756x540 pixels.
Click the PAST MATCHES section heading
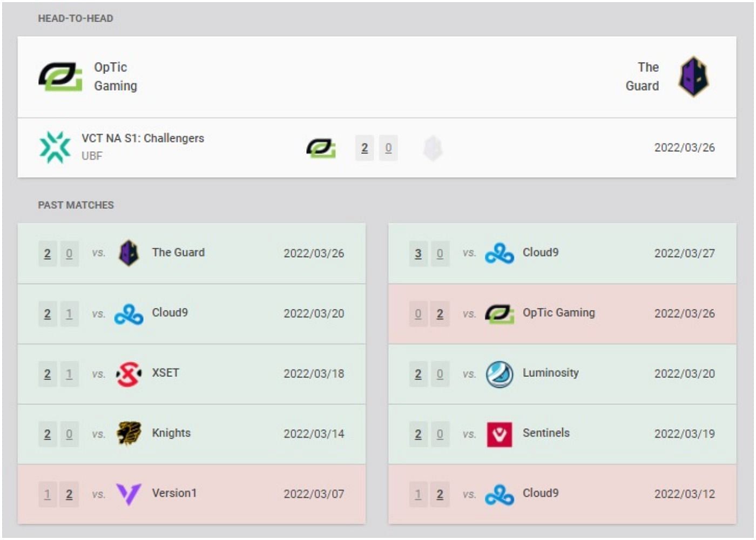click(76, 205)
